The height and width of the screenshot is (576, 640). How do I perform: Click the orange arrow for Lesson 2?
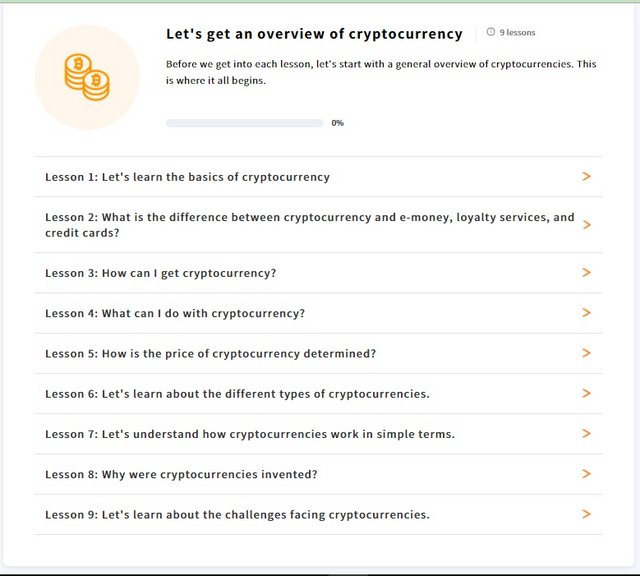[x=586, y=225]
